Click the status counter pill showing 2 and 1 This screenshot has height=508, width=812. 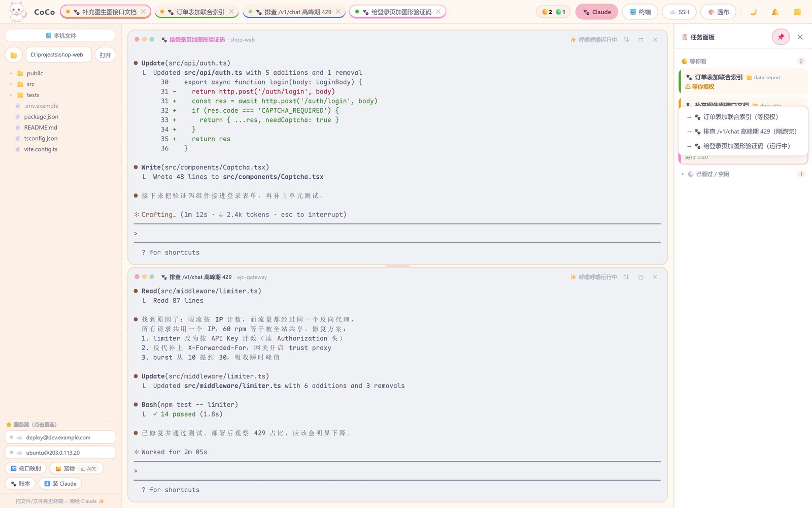(553, 12)
